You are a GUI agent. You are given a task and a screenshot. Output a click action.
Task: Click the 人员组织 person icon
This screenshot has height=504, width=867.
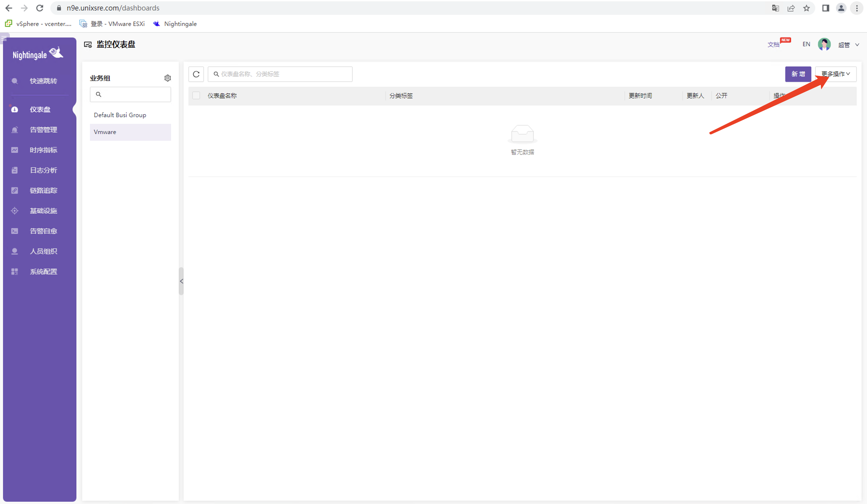pos(14,251)
